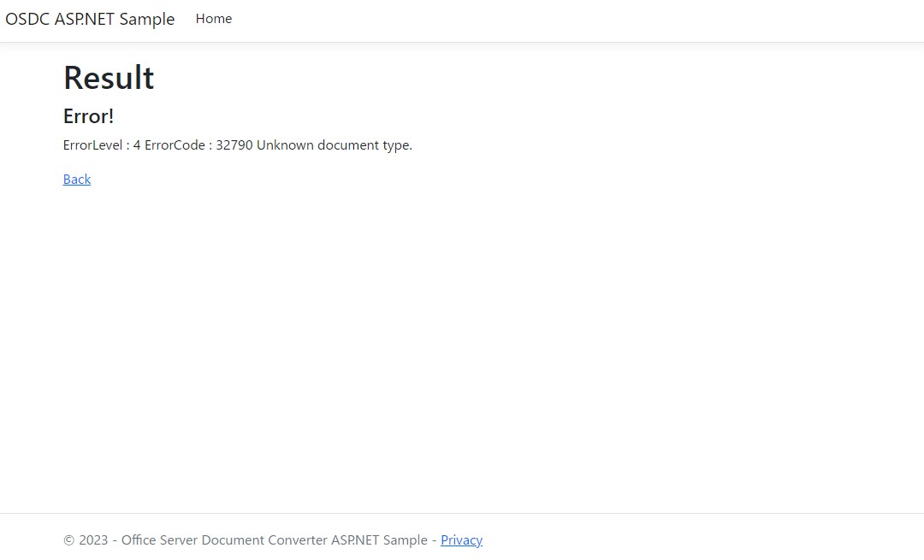924x560 pixels.
Task: Open the Home navigation item
Action: (x=213, y=19)
